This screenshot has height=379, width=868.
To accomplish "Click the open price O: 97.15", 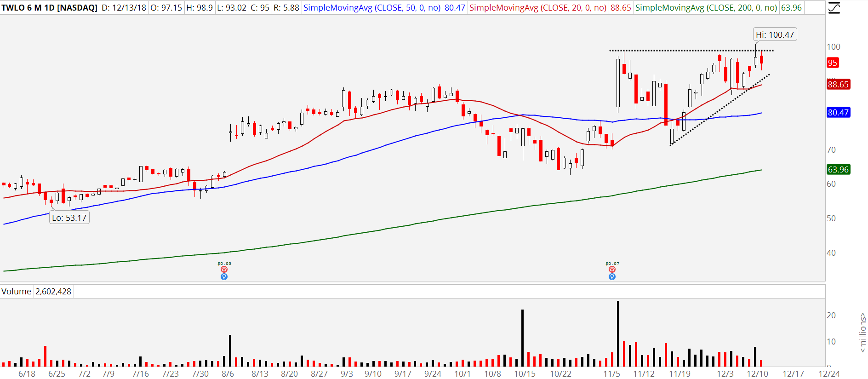I will [x=166, y=8].
